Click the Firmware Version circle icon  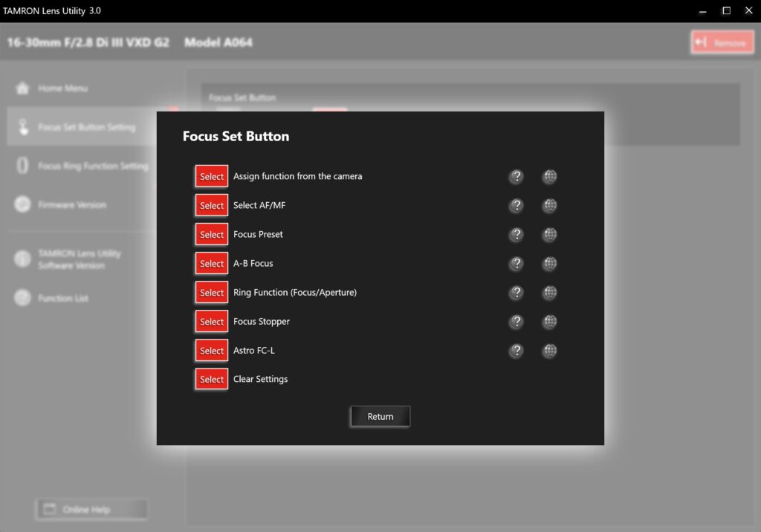[x=22, y=204]
